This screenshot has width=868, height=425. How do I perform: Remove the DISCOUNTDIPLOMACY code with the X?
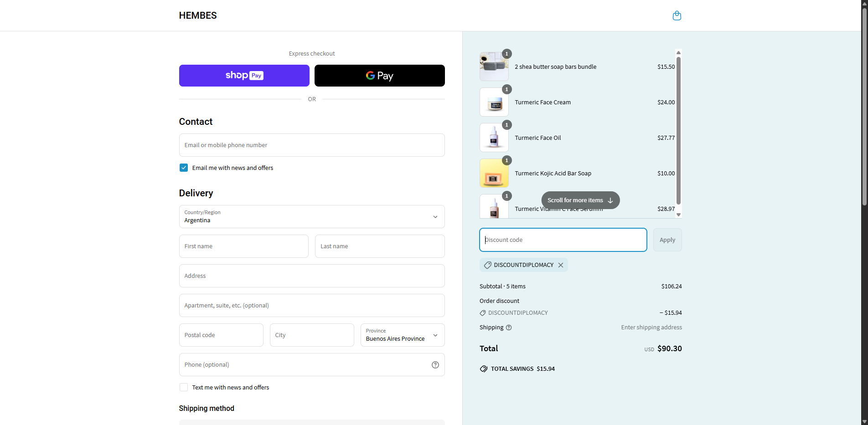pos(561,265)
